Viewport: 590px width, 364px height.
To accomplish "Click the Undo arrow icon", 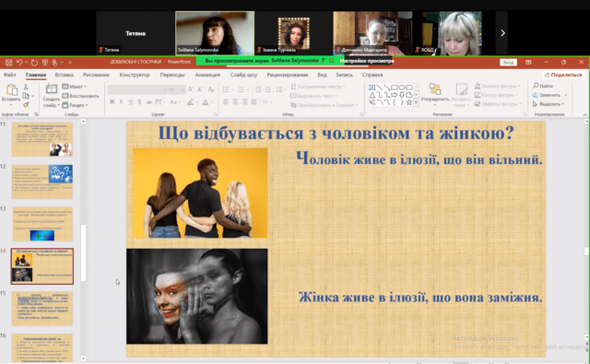I will point(19,63).
